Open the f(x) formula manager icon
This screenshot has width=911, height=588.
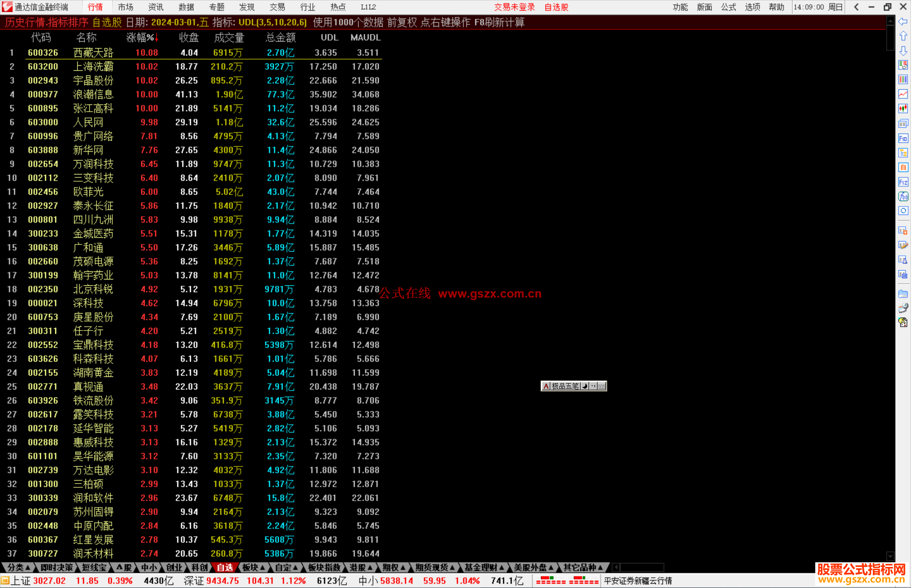click(x=903, y=196)
